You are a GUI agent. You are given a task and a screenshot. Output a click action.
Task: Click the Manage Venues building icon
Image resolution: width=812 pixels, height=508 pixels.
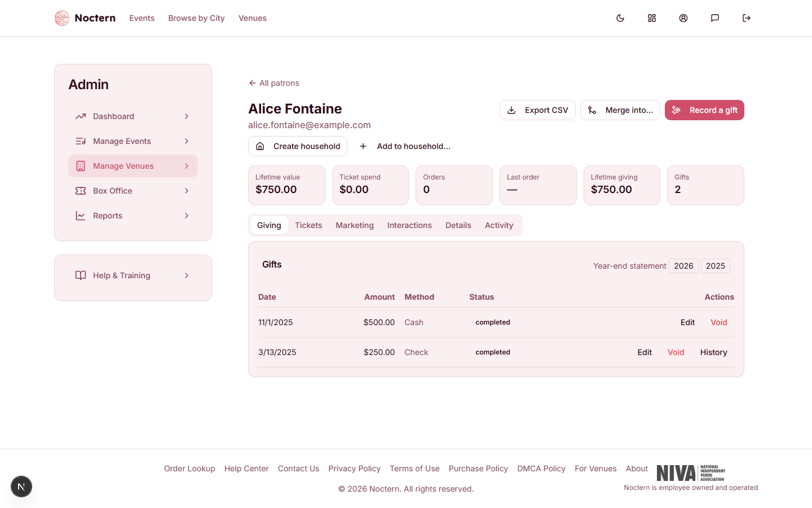[x=81, y=166]
